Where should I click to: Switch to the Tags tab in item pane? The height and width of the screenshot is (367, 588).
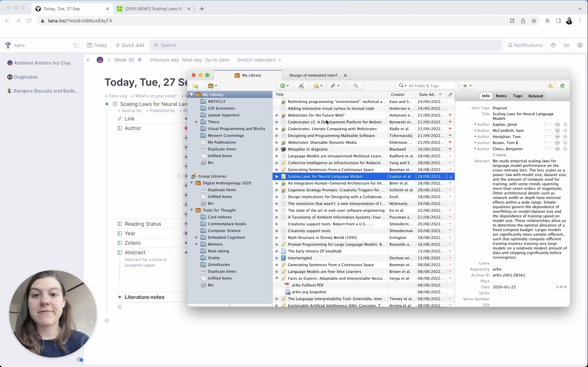[x=517, y=96]
